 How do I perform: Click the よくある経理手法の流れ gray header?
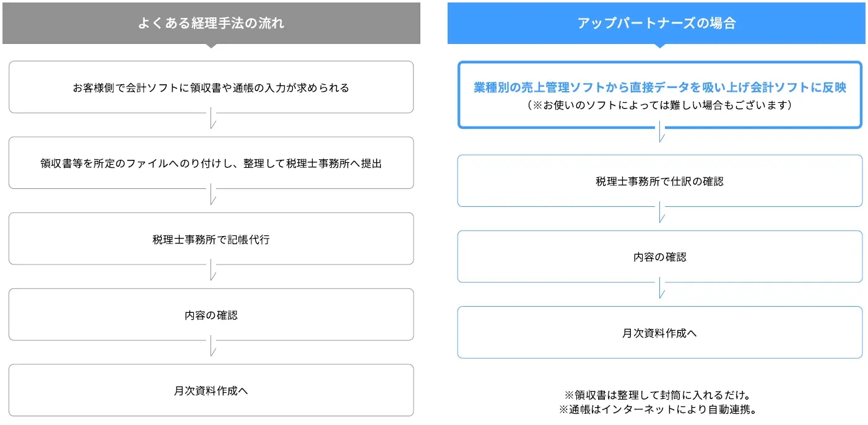point(211,24)
